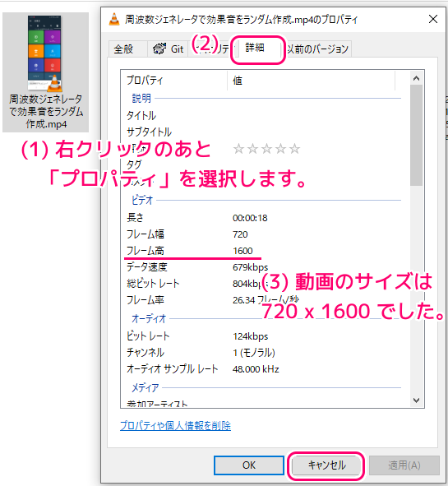Screen dimensions: 448x486
Task: Click the メディア section header
Action: (x=145, y=388)
